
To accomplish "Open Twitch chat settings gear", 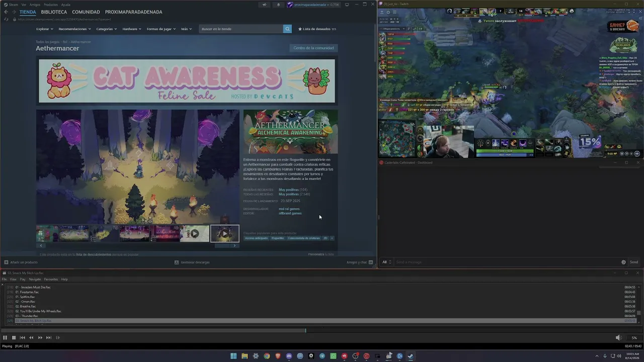I will [623, 262].
